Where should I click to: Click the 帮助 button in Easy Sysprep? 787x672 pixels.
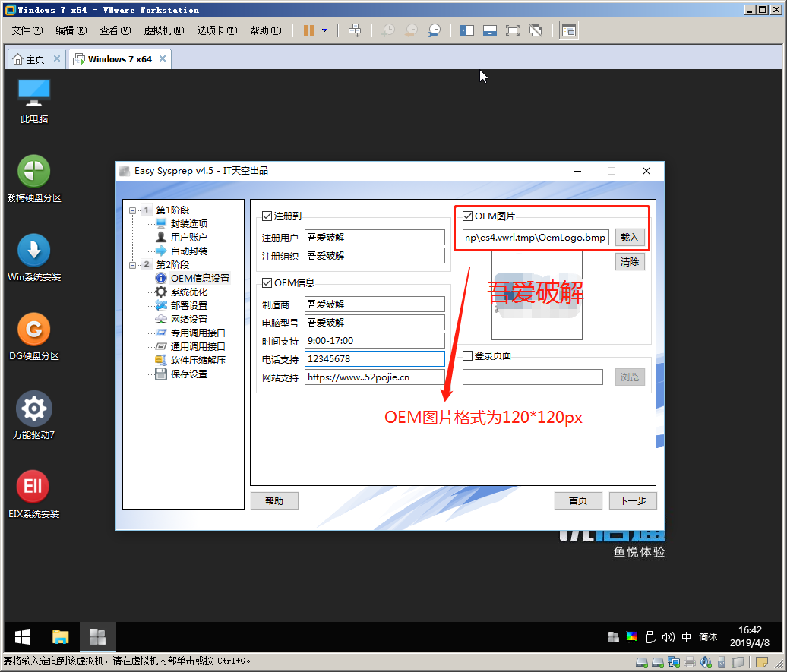(x=274, y=501)
